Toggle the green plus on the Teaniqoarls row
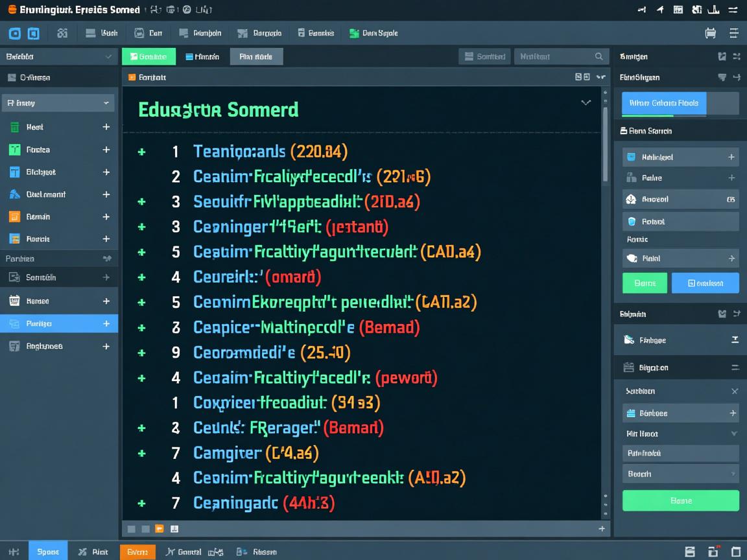This screenshot has height=560, width=747. click(x=141, y=152)
